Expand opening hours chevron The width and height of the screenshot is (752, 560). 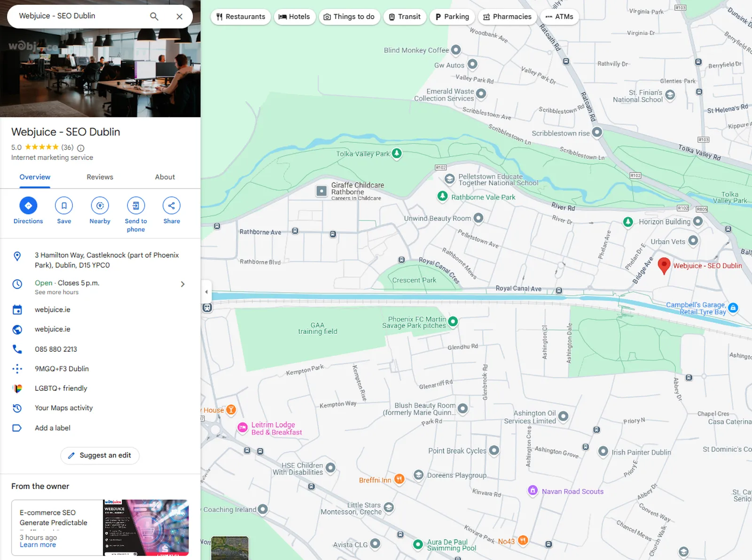[x=183, y=284]
